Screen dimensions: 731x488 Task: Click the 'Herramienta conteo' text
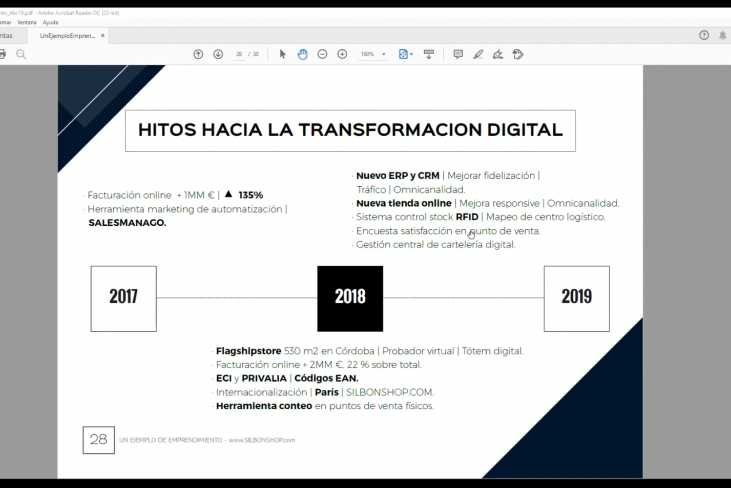click(x=264, y=406)
